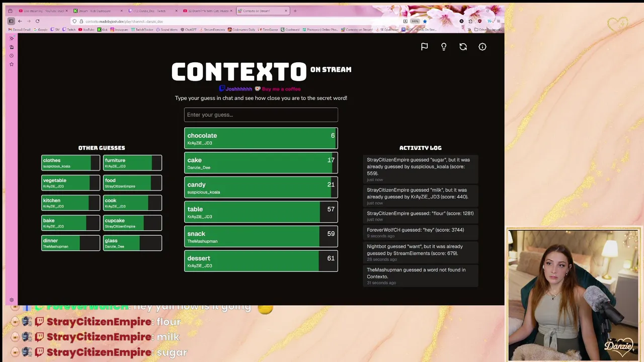Open the Other Bookmarks folder

coord(488,29)
